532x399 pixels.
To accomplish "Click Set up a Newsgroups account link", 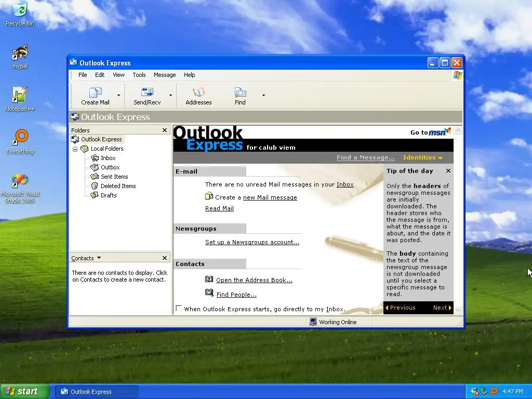I will (x=252, y=242).
